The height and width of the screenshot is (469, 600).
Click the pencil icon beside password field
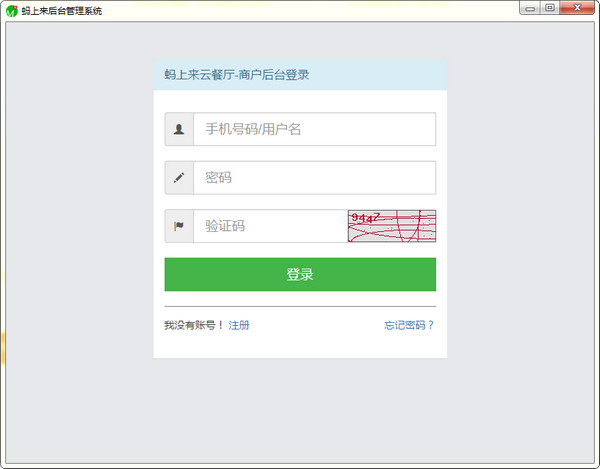pyautogui.click(x=179, y=178)
